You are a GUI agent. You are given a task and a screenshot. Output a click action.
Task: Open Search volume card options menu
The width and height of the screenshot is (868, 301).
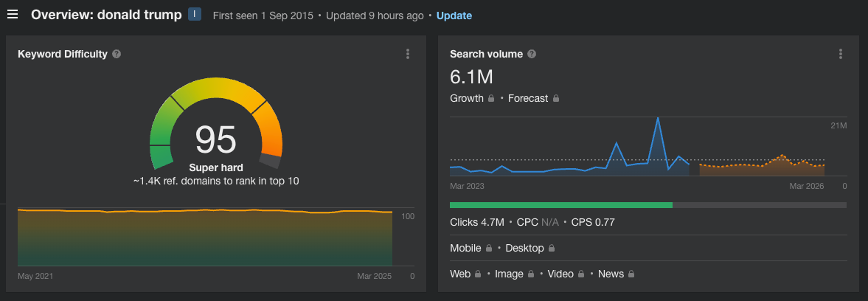840,55
